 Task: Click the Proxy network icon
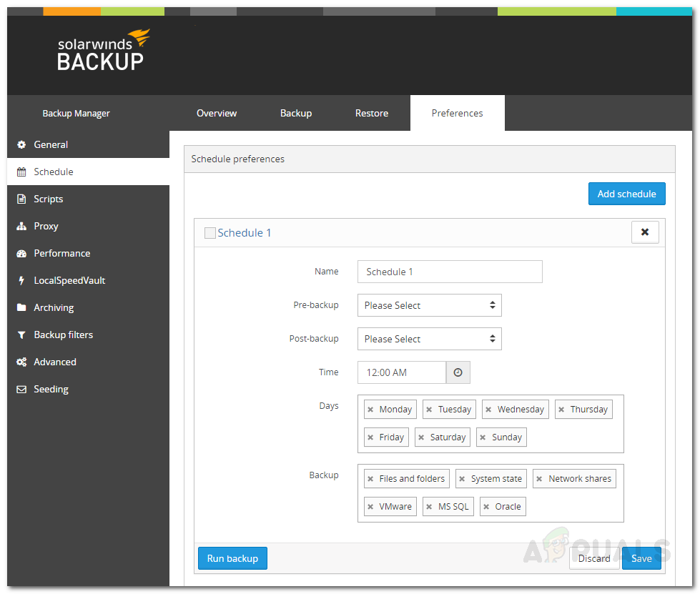click(x=21, y=227)
